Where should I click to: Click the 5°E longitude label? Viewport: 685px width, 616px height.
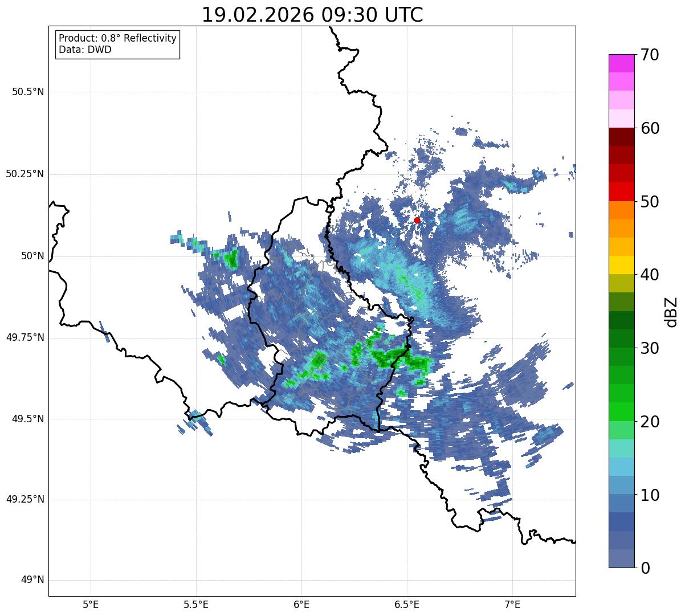pos(91,604)
